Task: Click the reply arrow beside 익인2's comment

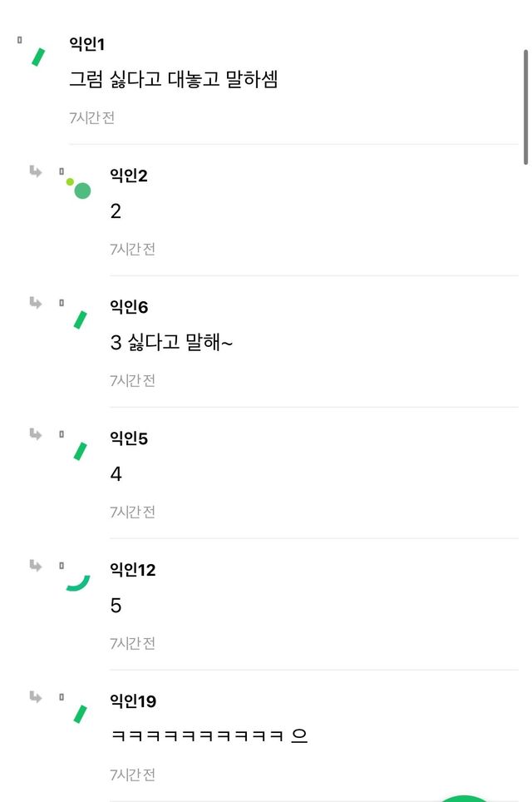Action: (x=36, y=171)
